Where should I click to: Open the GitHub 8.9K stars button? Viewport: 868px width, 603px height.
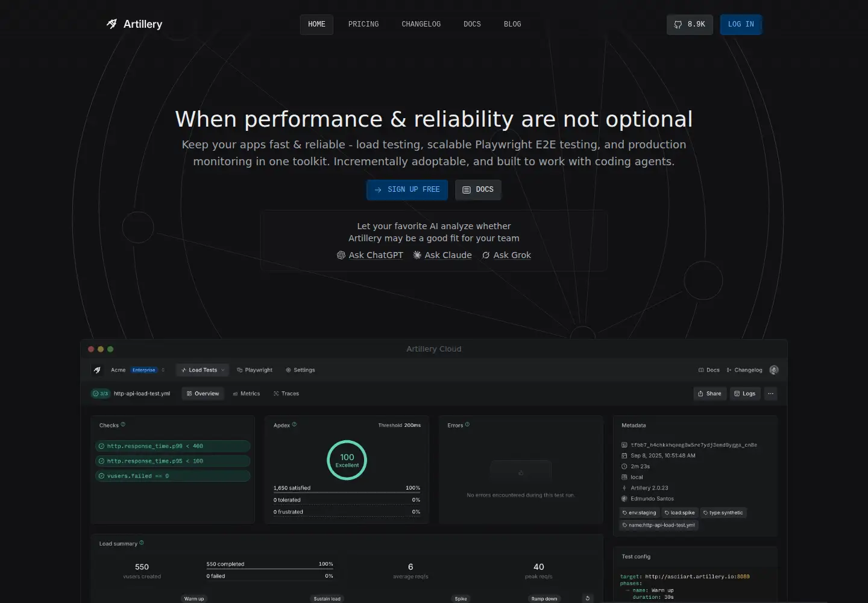[690, 24]
